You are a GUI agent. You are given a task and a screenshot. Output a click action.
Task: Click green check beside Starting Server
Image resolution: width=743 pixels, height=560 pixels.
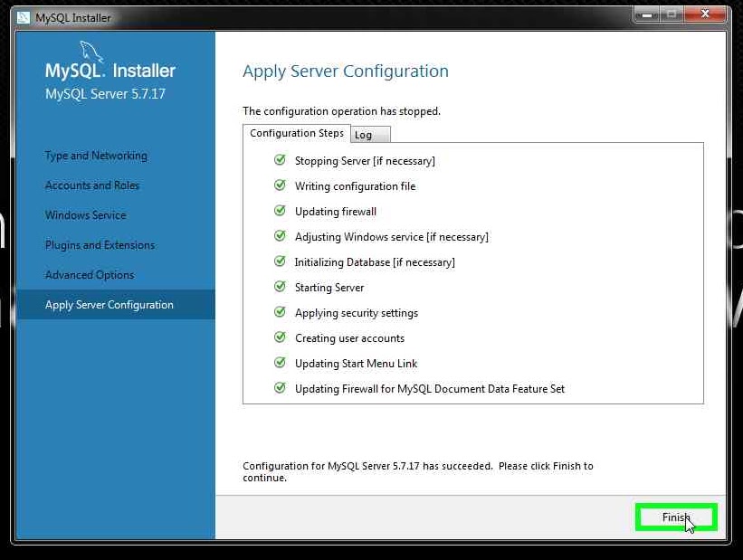(280, 287)
